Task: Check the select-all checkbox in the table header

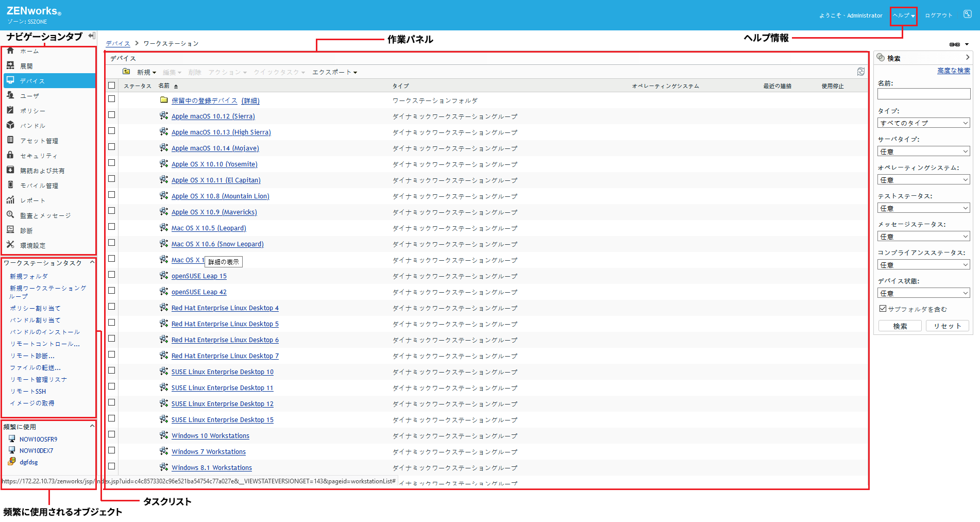Action: tap(112, 85)
